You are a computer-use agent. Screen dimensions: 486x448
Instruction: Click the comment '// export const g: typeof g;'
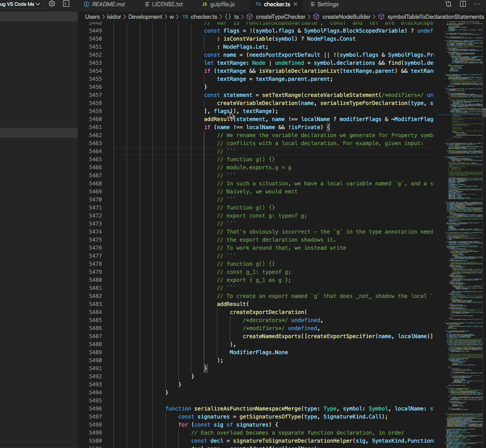pos(262,216)
